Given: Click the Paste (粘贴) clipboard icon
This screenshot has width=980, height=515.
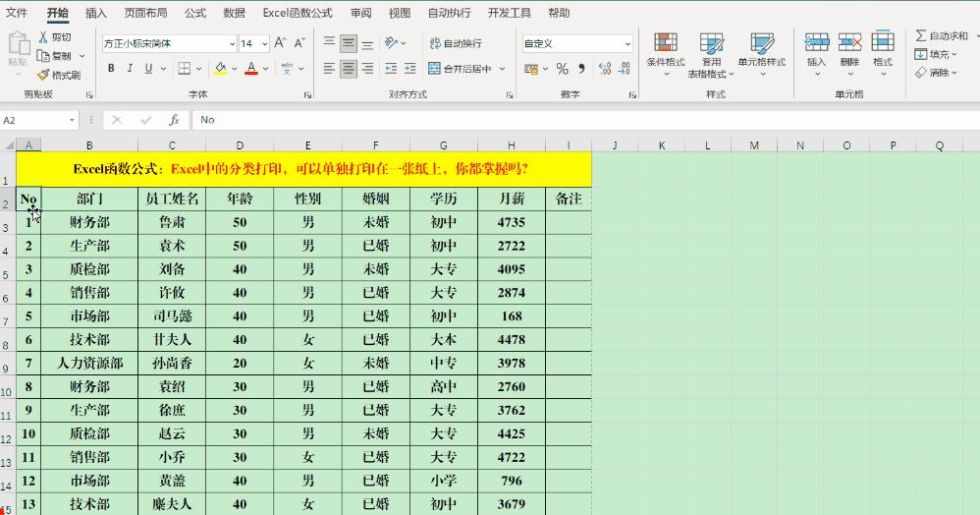Looking at the screenshot, I should coord(18,44).
